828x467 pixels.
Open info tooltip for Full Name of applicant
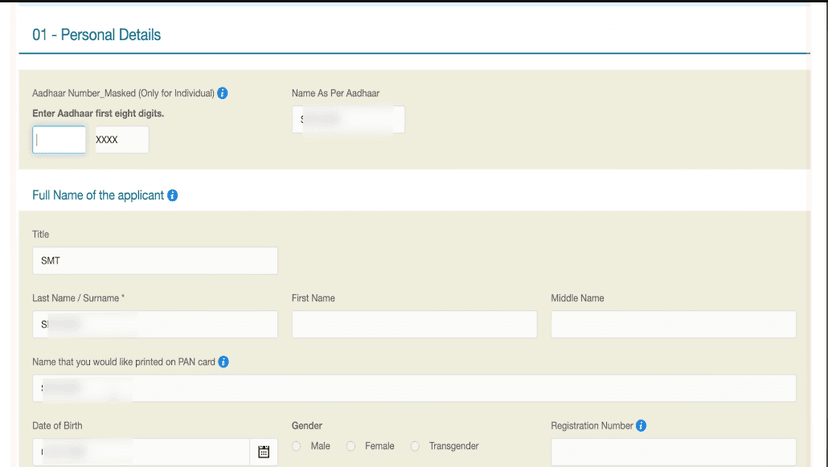pos(172,196)
